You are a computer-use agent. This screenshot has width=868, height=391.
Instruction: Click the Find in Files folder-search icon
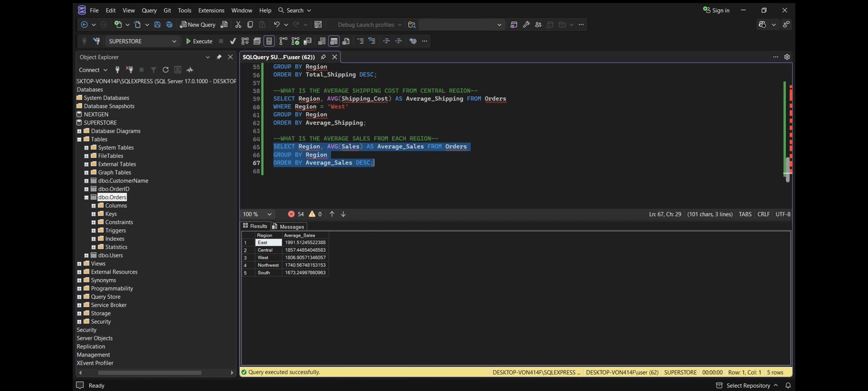point(412,25)
